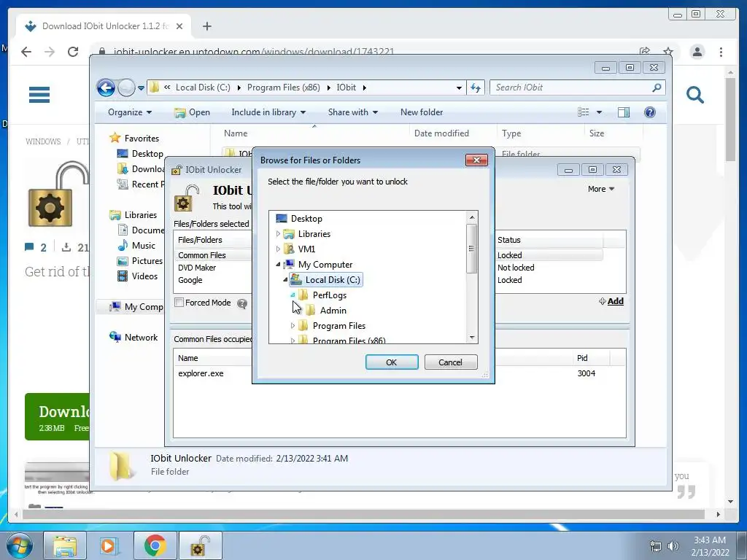This screenshot has height=560, width=747.
Task: Click change view icon in Explorer
Action: 584,112
